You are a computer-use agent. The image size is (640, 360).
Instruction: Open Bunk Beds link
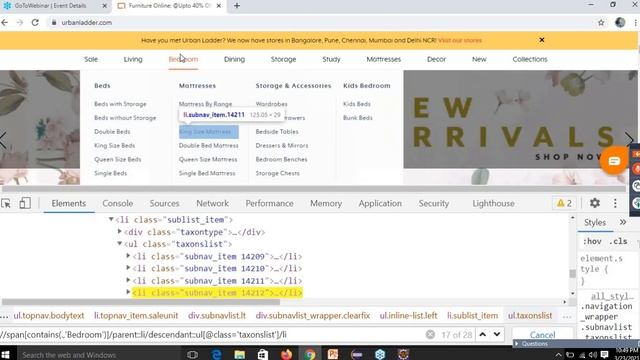[358, 118]
